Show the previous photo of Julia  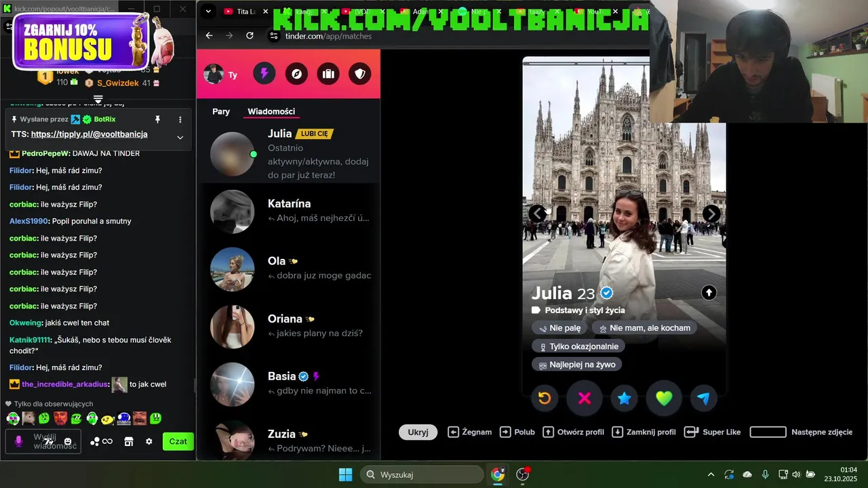point(538,213)
